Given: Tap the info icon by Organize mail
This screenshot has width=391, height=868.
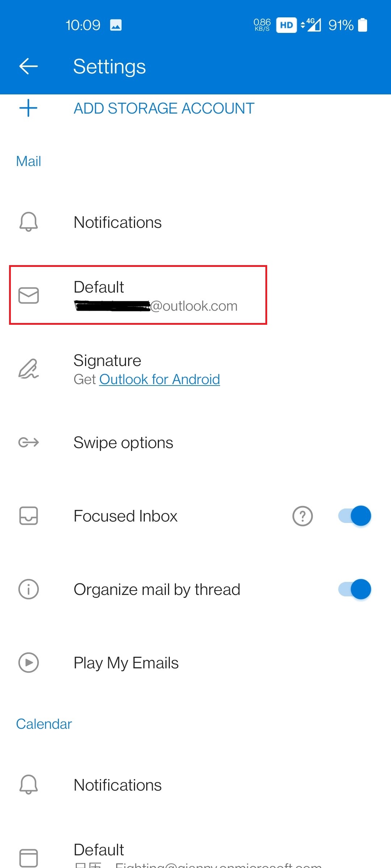Looking at the screenshot, I should tap(28, 589).
